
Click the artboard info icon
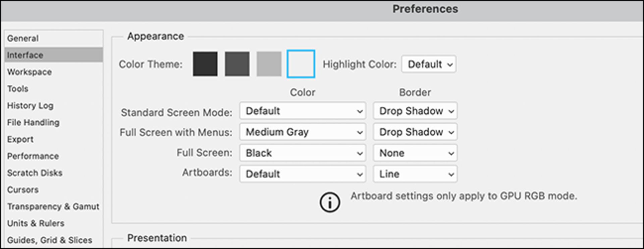(x=330, y=202)
